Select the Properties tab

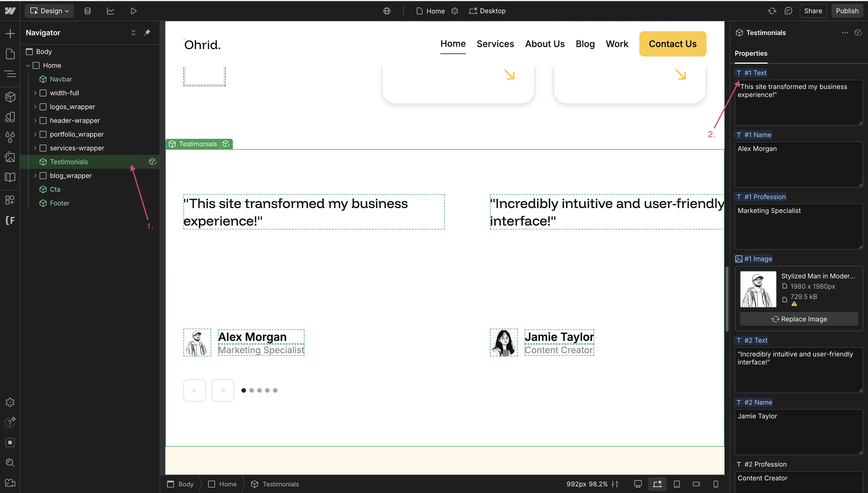[x=751, y=53]
